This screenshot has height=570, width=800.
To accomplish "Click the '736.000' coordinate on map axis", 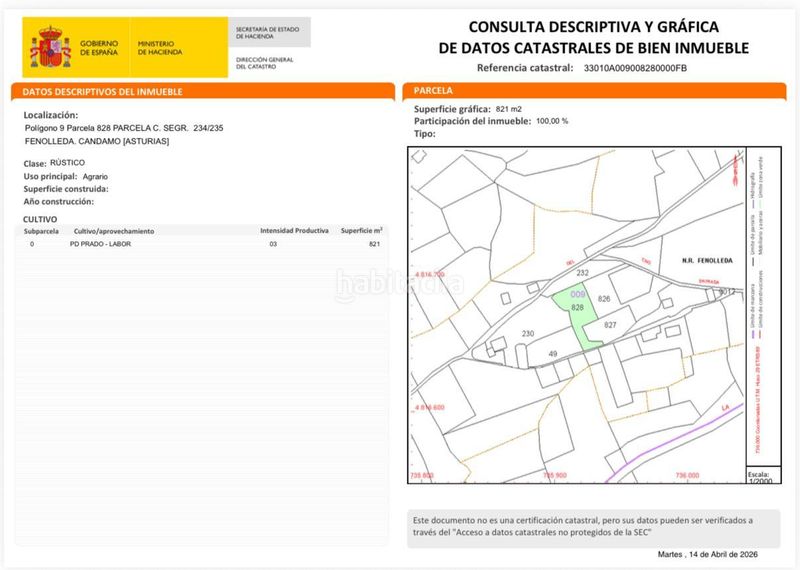I will (687, 475).
